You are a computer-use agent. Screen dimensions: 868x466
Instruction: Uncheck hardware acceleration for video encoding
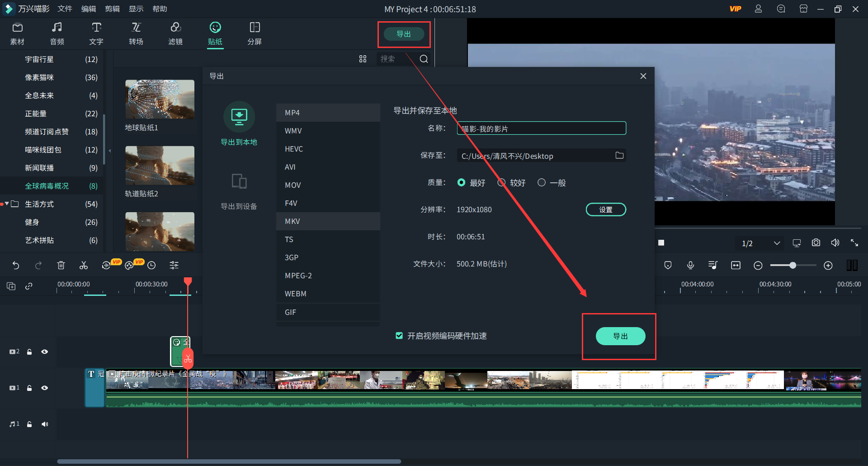(399, 336)
